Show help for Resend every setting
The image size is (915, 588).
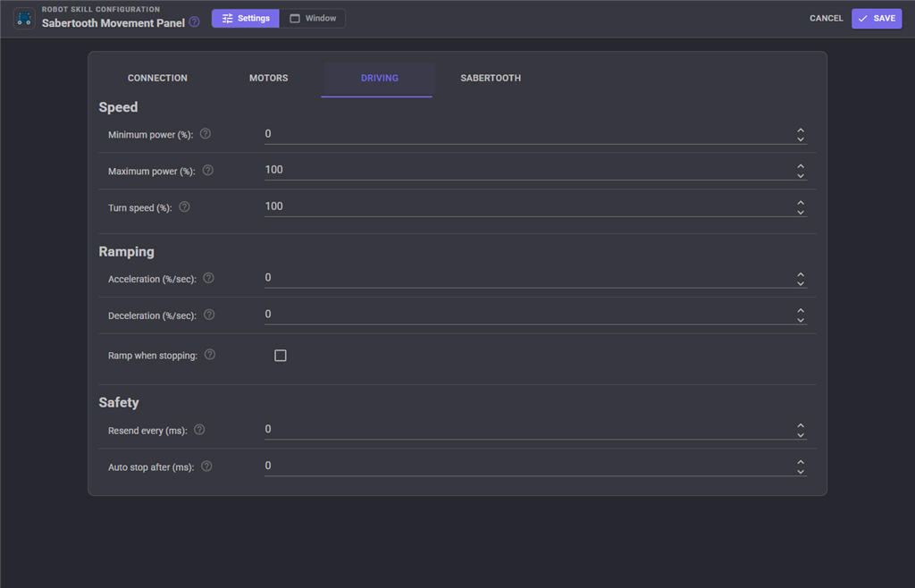(x=199, y=429)
